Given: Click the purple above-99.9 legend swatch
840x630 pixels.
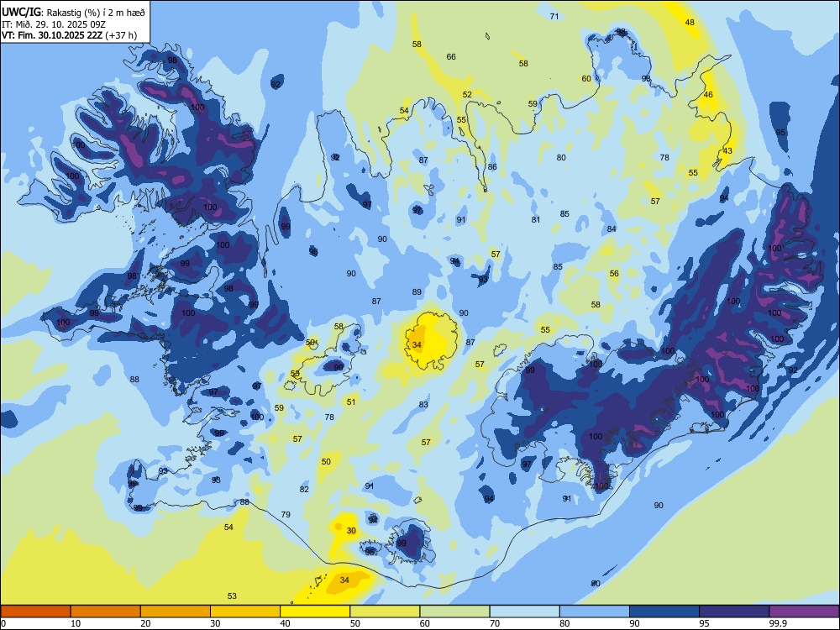Looking at the screenshot, I should [804, 612].
